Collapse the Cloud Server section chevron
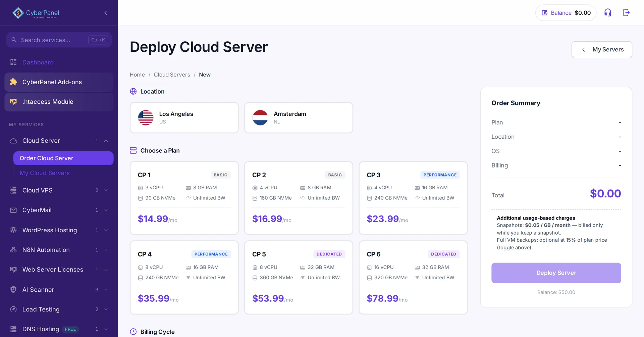Viewport: 644px width, 337px height. 106,141
